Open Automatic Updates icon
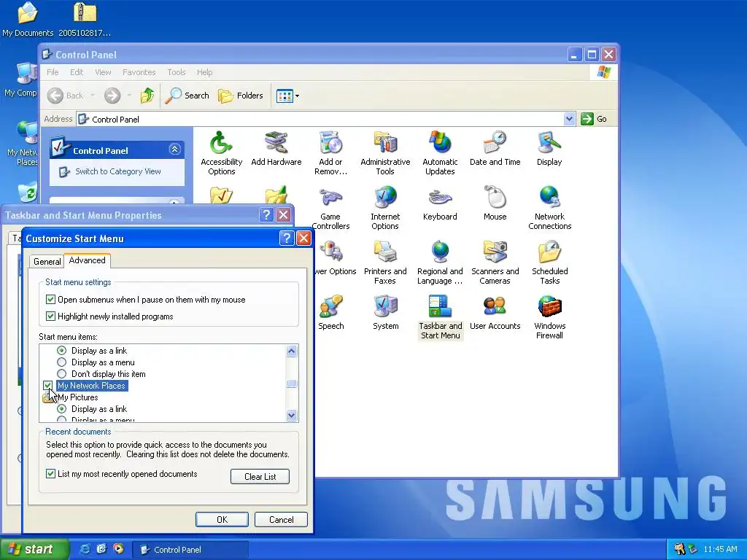 coord(440,153)
